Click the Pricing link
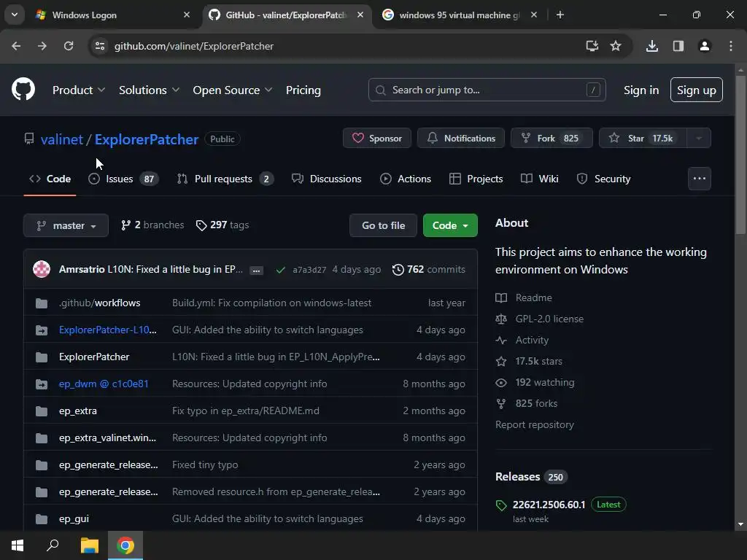Image resolution: width=747 pixels, height=560 pixels. point(303,90)
